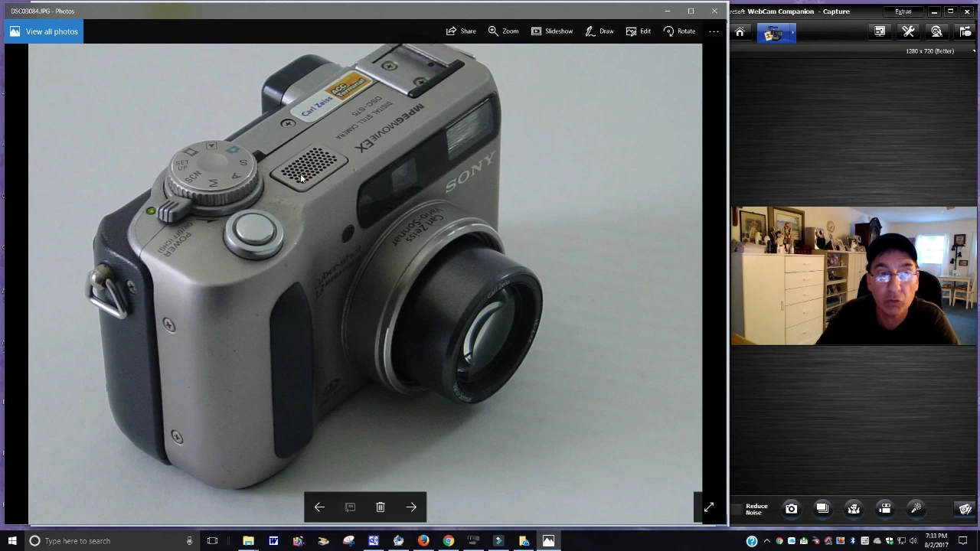Image resolution: width=980 pixels, height=551 pixels.
Task: Click the blue help question mark icon
Action: click(752, 541)
